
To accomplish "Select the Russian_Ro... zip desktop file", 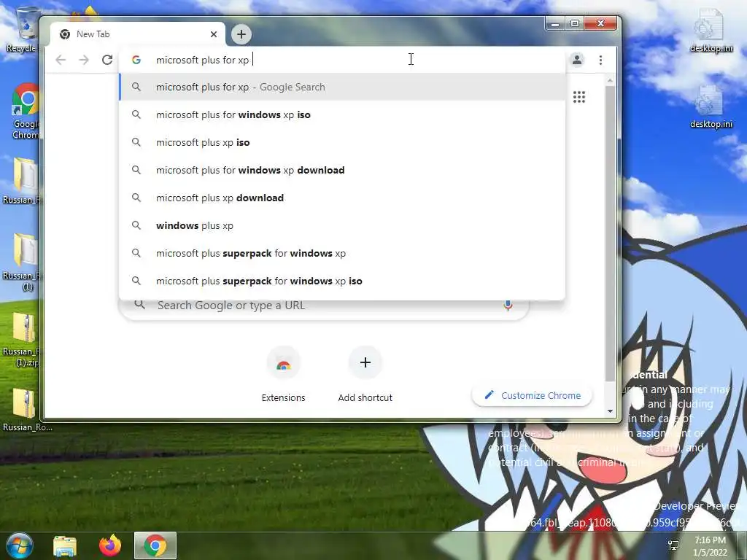I will pyautogui.click(x=26, y=410).
